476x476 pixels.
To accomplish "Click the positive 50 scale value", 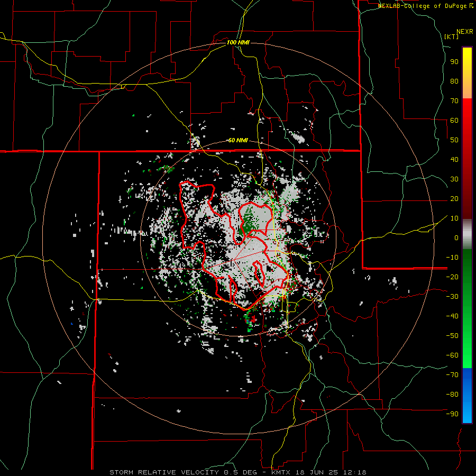I will pos(454,140).
